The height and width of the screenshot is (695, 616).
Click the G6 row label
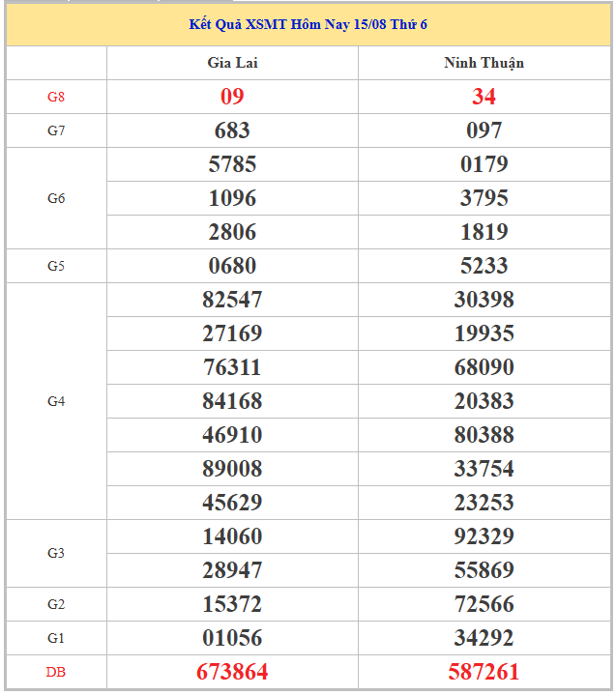click(56, 198)
